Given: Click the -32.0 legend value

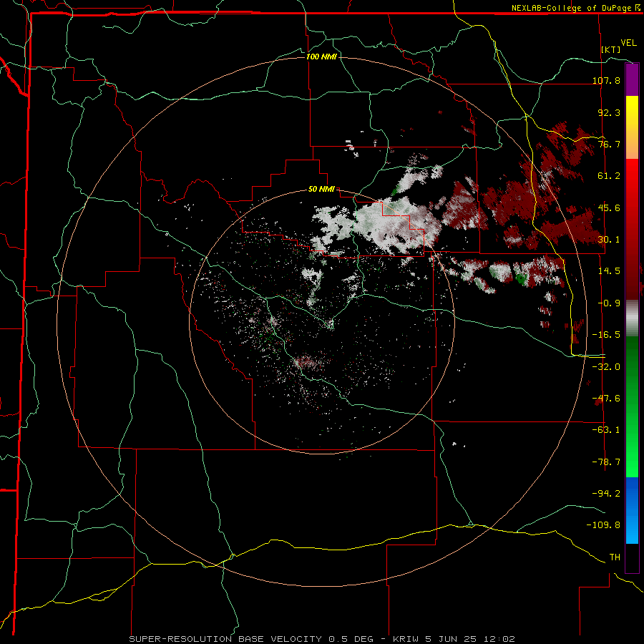Looking at the screenshot, I should coord(606,367).
